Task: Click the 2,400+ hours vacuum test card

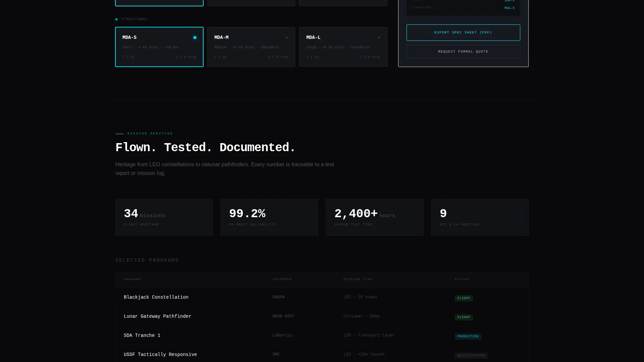Action: click(x=375, y=218)
